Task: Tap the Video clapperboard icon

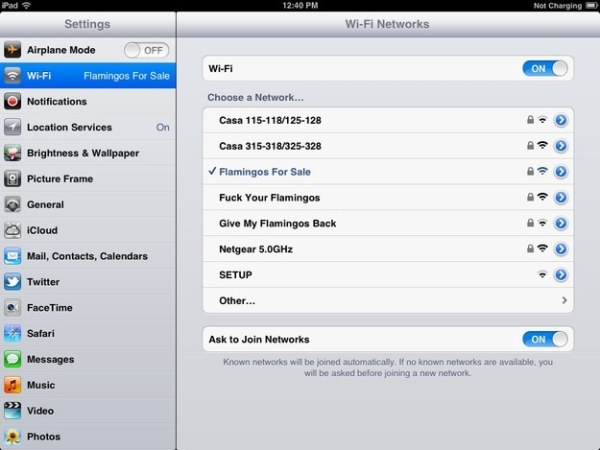Action: click(x=12, y=411)
